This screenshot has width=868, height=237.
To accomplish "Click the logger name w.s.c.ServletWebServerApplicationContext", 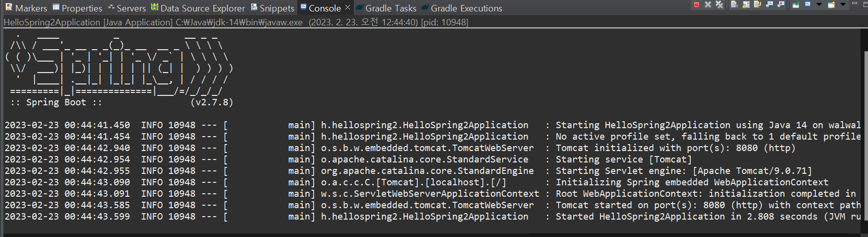I will point(430,194).
